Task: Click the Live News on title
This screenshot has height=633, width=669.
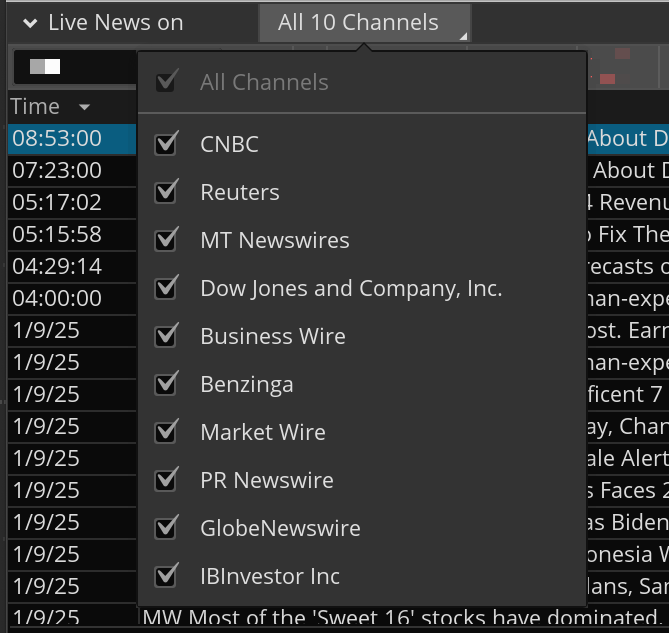Action: click(115, 22)
